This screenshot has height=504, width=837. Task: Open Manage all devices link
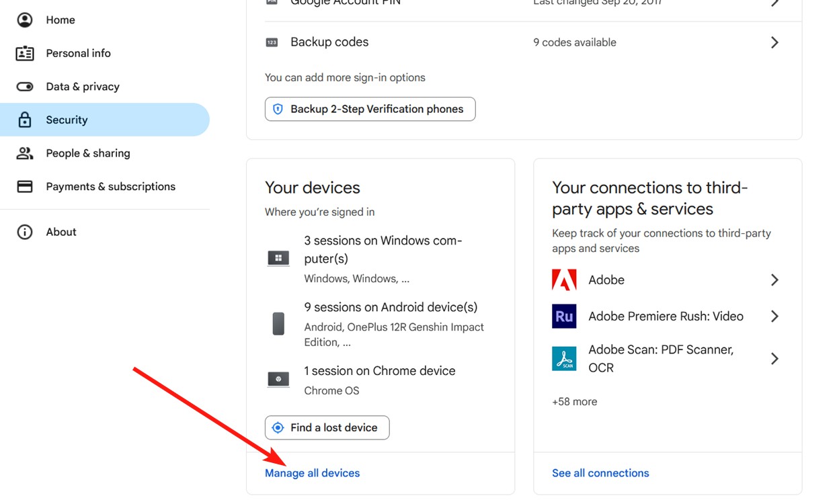(x=312, y=472)
